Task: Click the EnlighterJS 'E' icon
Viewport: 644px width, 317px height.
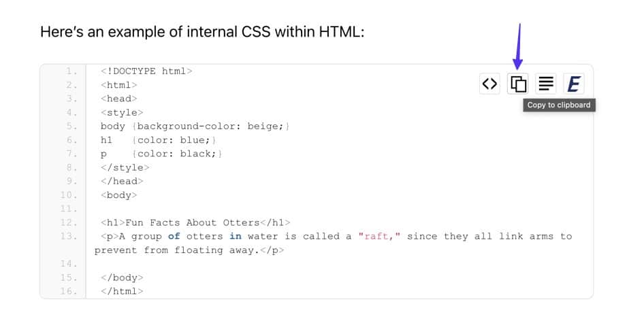Action: [x=574, y=84]
